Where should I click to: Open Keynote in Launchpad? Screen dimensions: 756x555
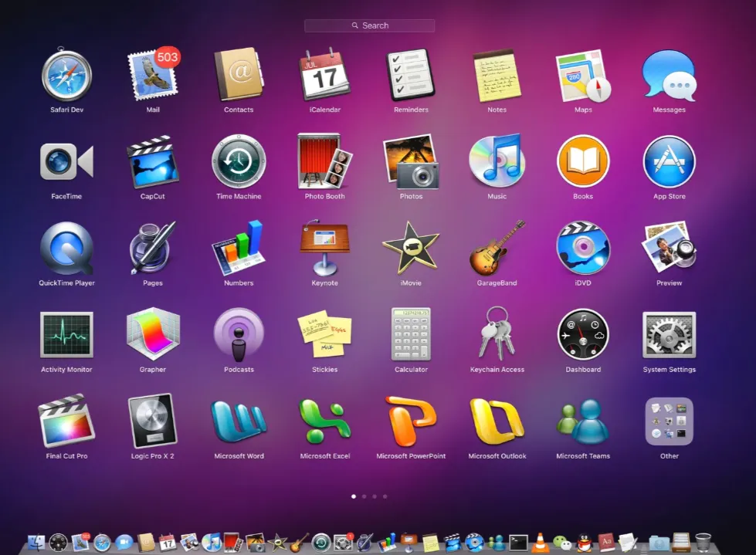point(324,248)
